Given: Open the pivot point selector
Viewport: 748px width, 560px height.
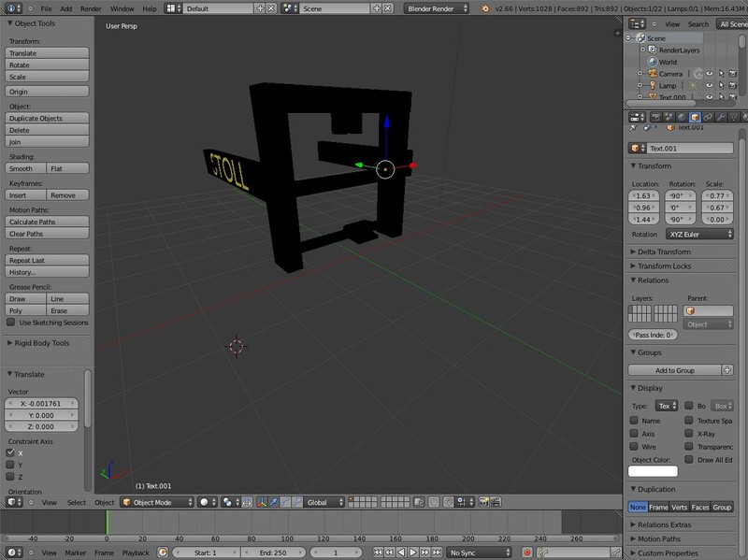Looking at the screenshot, I should point(230,502).
